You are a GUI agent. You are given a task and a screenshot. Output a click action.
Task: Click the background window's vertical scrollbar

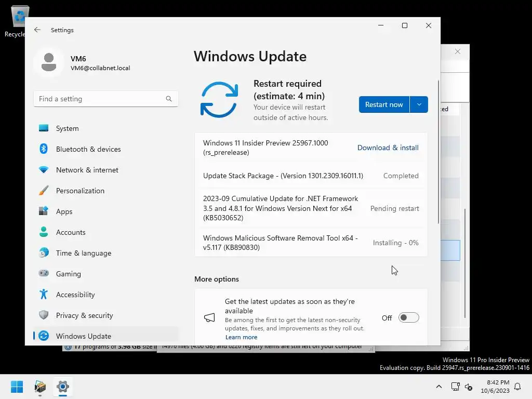pyautogui.click(x=465, y=263)
